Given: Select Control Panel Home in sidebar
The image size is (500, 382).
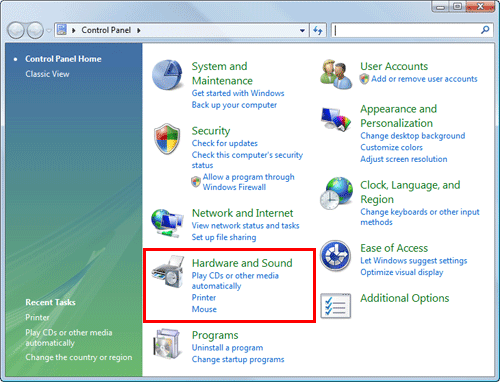Looking at the screenshot, I should 63,59.
